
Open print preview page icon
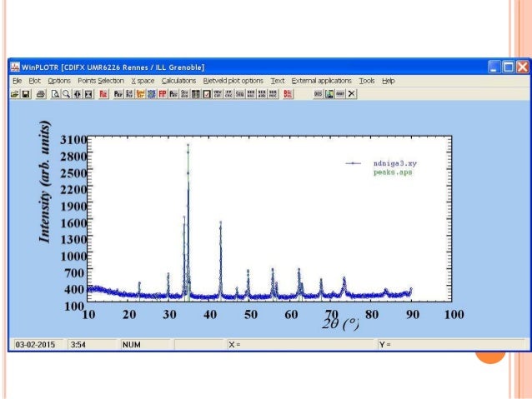click(x=55, y=94)
